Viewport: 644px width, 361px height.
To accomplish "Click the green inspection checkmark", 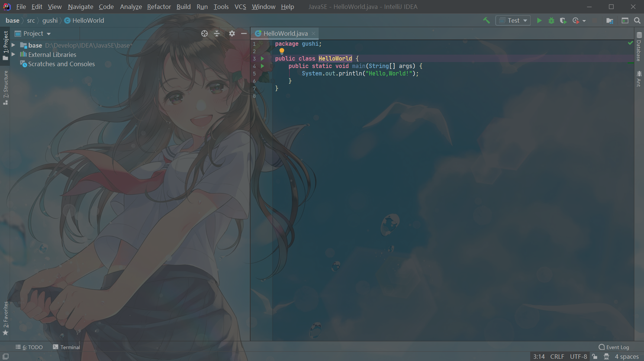I will point(630,43).
